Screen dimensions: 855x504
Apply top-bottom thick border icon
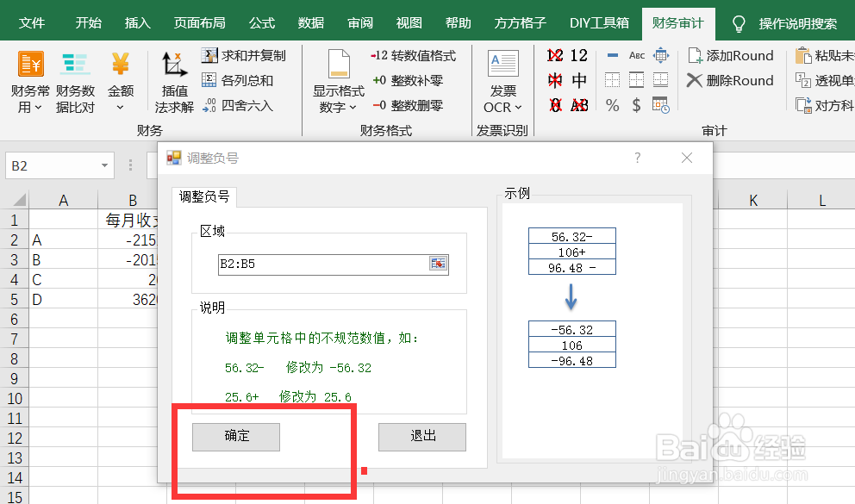tap(636, 80)
